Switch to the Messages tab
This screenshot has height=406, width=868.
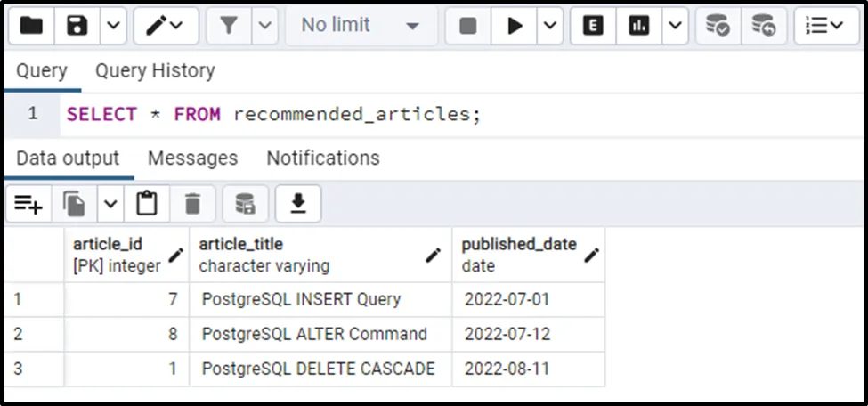click(192, 158)
